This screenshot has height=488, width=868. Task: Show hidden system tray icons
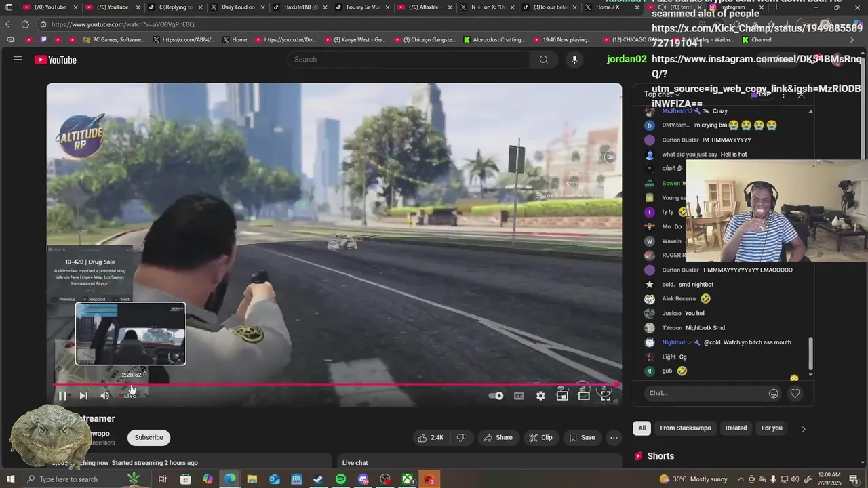click(x=741, y=479)
